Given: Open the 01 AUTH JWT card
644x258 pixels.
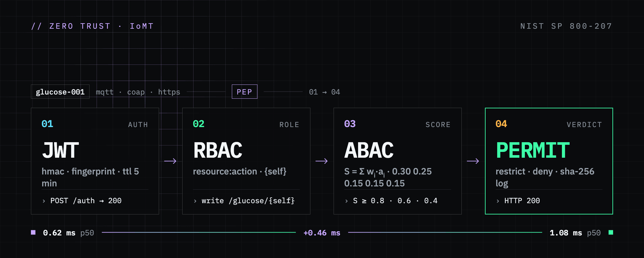Looking at the screenshot, I should 95,161.
